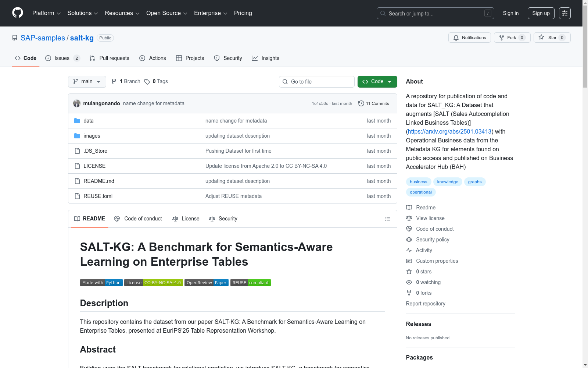Open the green Code dropdown button
Screen dimensions: 588x368
click(377, 82)
